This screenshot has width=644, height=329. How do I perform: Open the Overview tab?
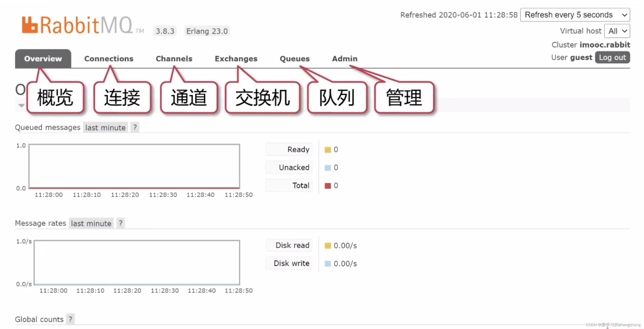pos(43,59)
